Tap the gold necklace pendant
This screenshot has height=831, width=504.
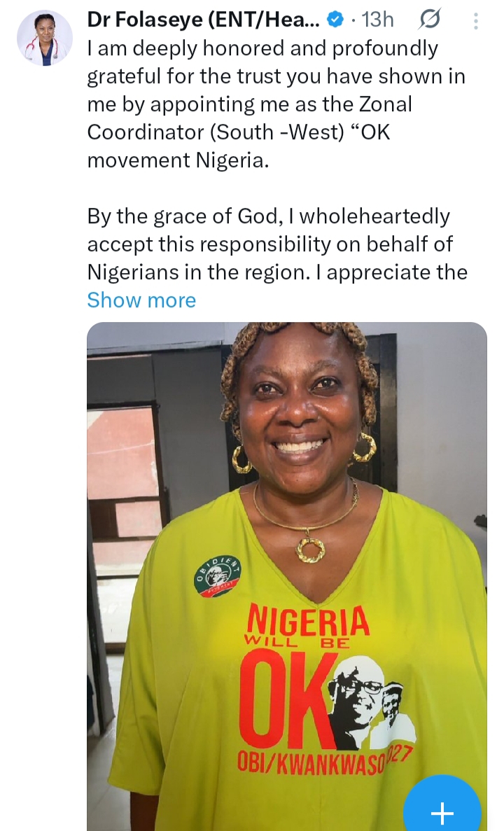tap(309, 549)
